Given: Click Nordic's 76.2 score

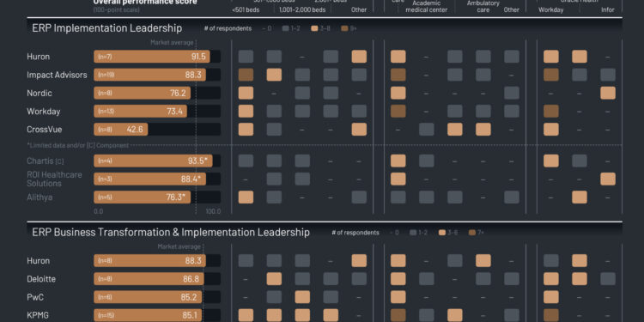Looking at the screenshot, I should tap(178, 93).
